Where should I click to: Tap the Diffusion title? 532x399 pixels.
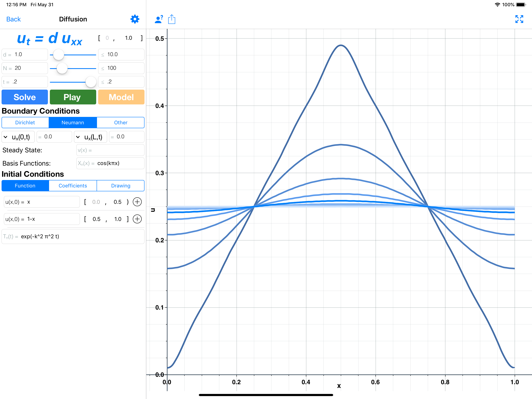coord(73,19)
